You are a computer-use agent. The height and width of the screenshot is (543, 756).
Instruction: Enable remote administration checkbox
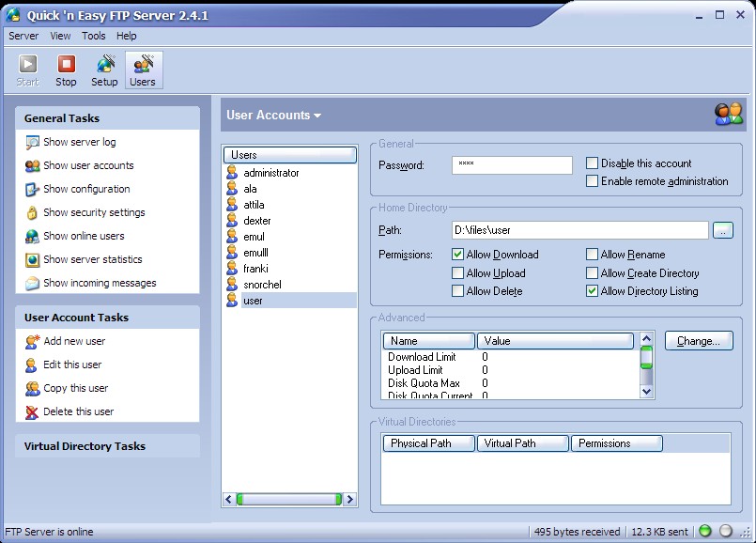click(x=592, y=180)
